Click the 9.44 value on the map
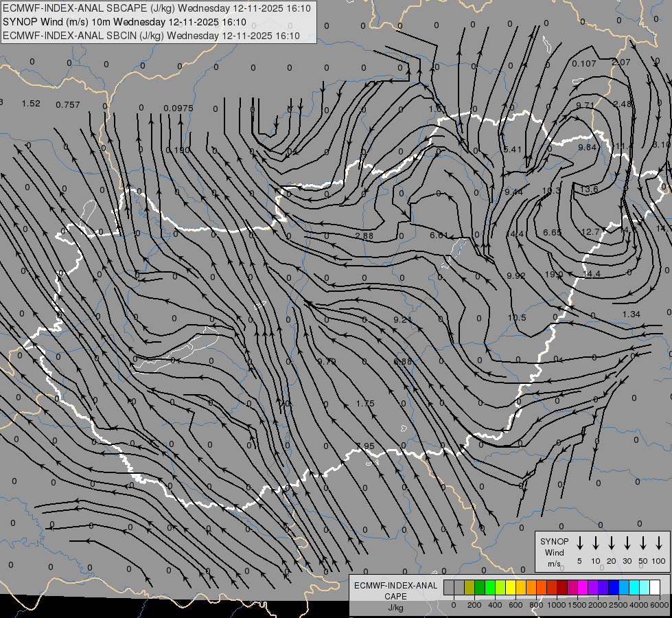This screenshot has height=618, width=672. click(514, 192)
